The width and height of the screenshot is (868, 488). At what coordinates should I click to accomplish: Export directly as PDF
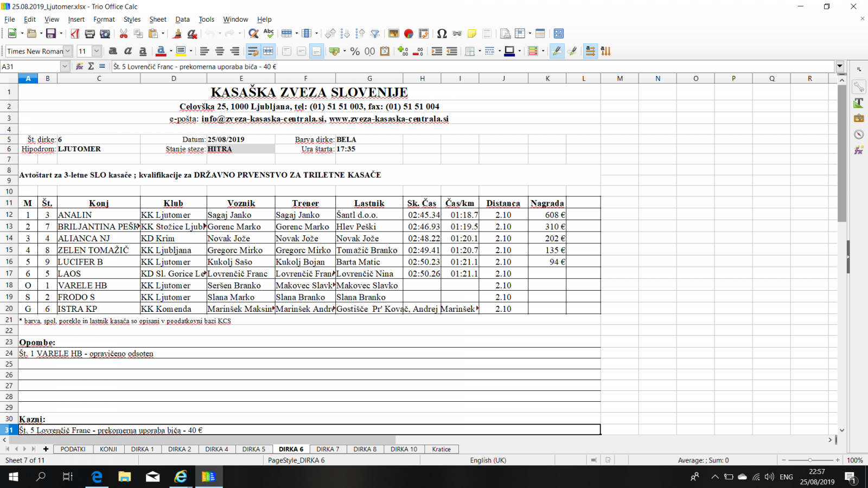pyautogui.click(x=75, y=34)
